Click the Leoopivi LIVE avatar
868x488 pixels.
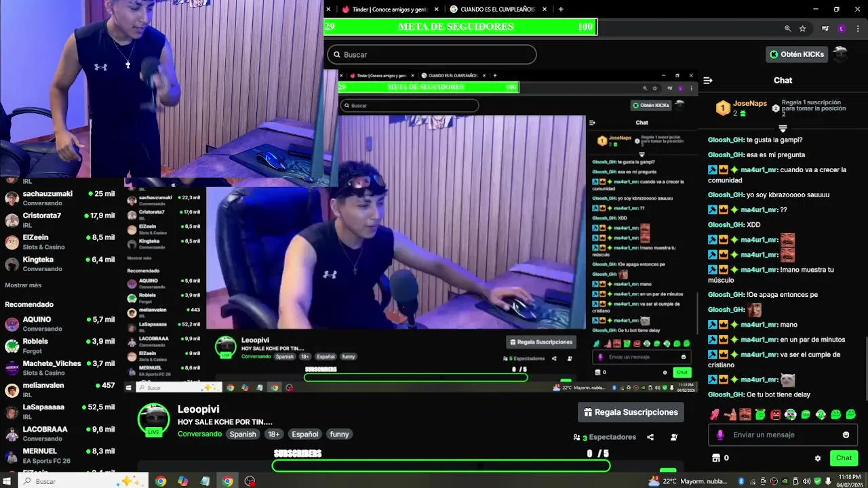(x=154, y=419)
